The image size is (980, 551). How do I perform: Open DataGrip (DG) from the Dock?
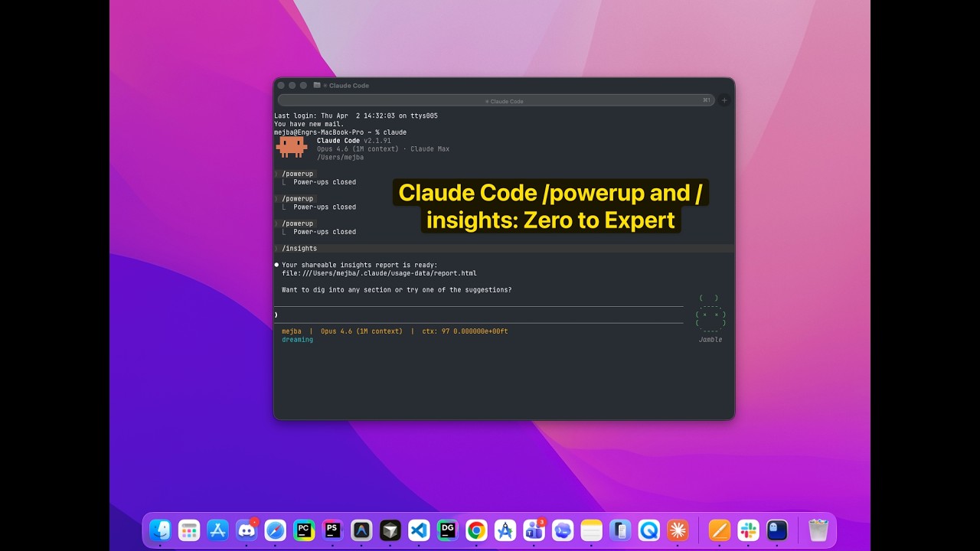448,530
